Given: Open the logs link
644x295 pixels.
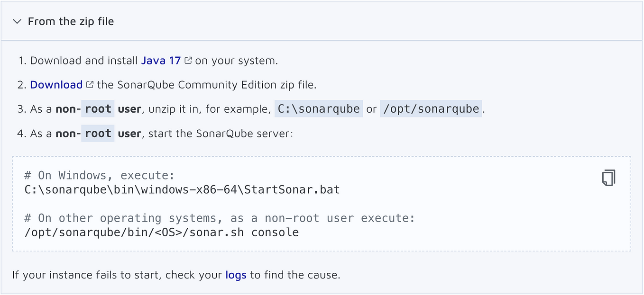Looking at the screenshot, I should [x=236, y=275].
